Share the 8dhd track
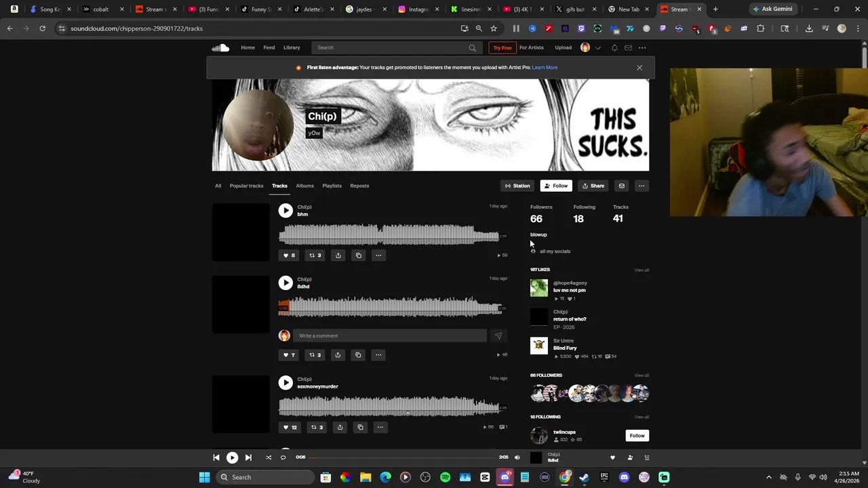 coord(338,354)
